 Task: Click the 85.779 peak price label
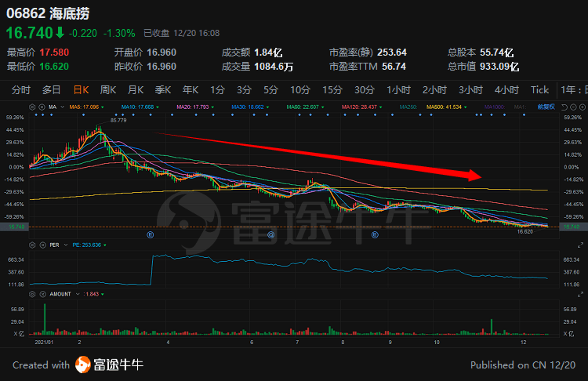click(118, 121)
